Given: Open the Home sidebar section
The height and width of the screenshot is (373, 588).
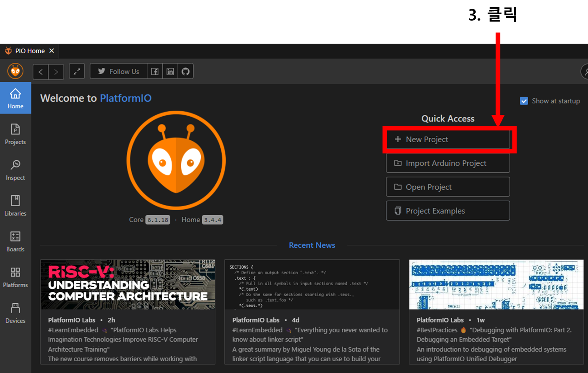Looking at the screenshot, I should (15, 98).
